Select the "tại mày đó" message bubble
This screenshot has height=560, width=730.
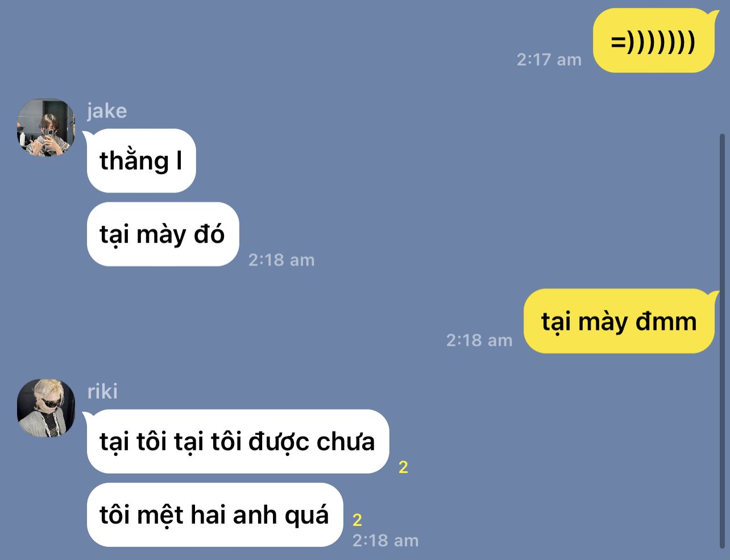(x=163, y=234)
